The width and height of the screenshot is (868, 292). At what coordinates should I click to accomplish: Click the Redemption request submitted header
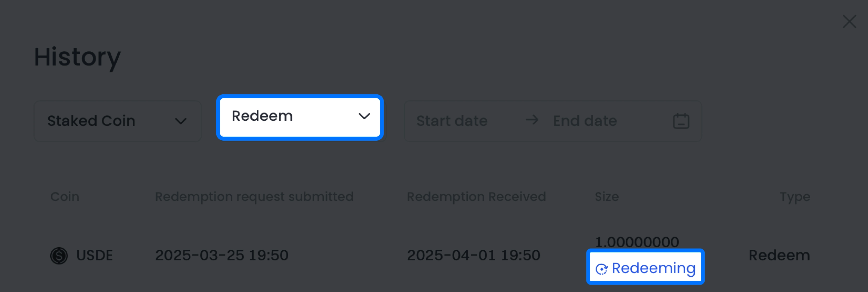[x=254, y=196]
